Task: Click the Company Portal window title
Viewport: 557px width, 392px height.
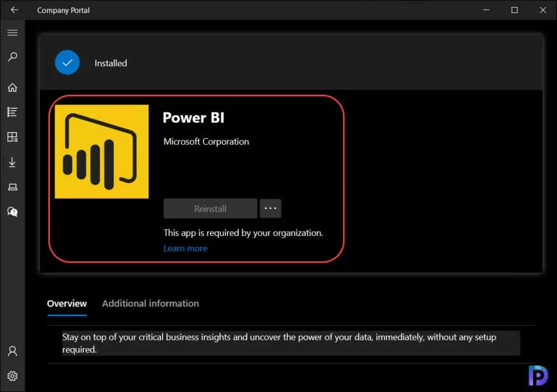Action: click(x=63, y=10)
